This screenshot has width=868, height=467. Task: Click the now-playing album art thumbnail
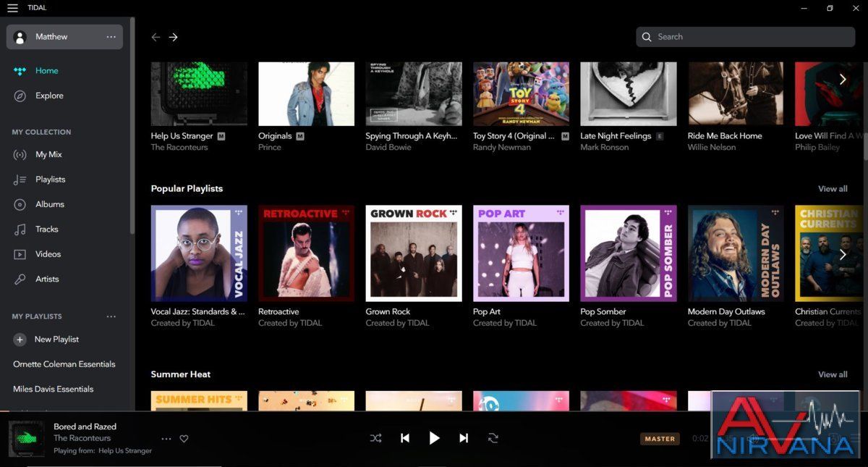pos(27,439)
